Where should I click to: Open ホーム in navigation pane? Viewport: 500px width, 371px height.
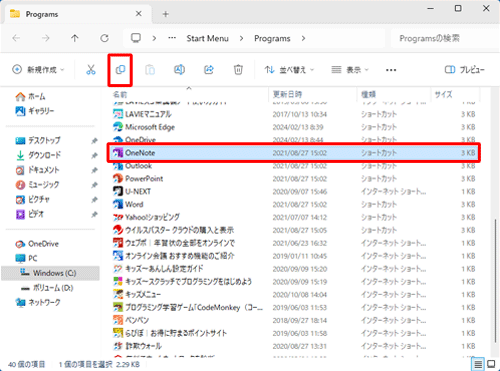[x=30, y=97]
